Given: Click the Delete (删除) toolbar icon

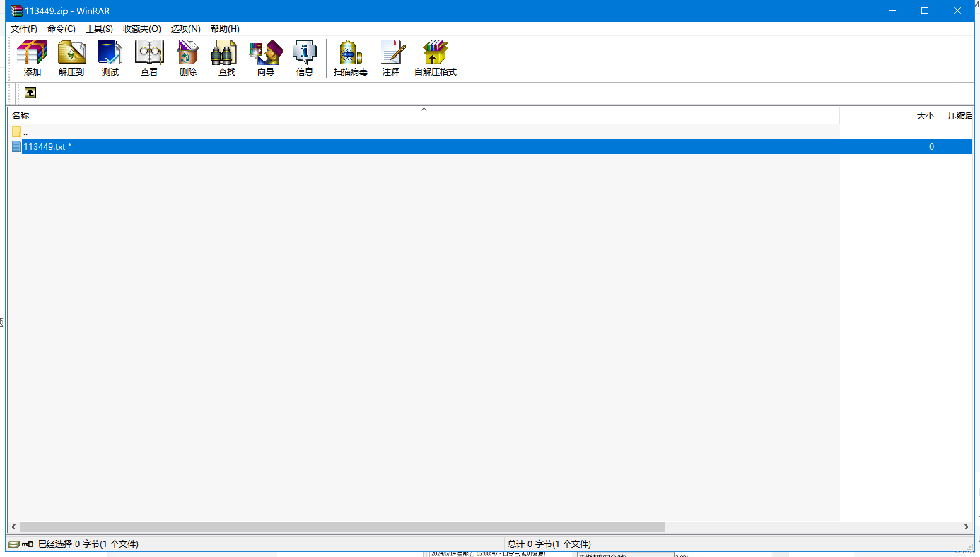Looking at the screenshot, I should (x=188, y=58).
